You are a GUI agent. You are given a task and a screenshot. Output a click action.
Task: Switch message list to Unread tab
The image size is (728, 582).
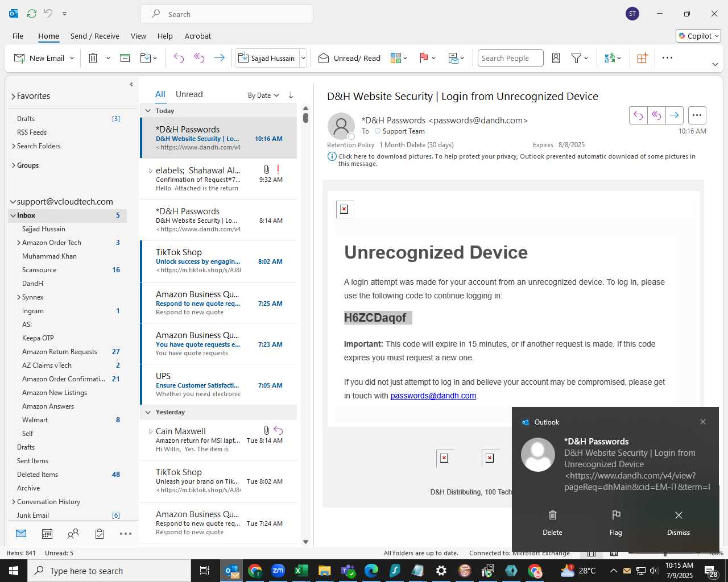coord(189,94)
